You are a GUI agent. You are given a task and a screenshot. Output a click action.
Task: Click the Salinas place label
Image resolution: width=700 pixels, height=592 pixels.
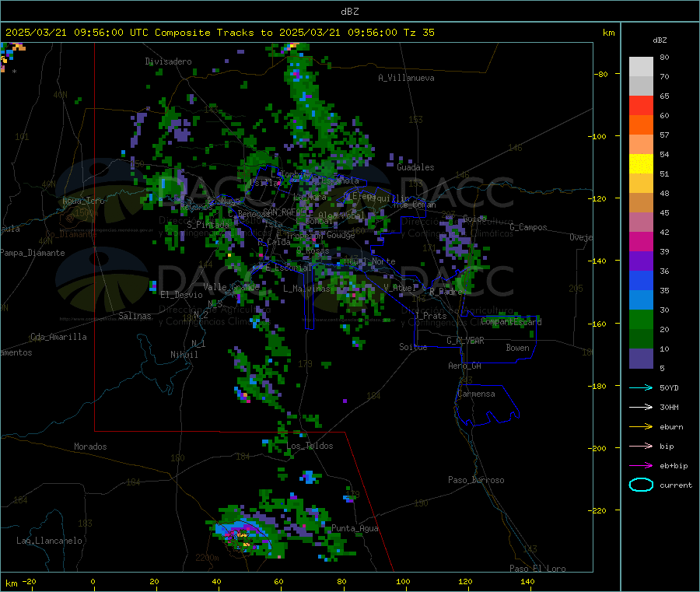135,316
